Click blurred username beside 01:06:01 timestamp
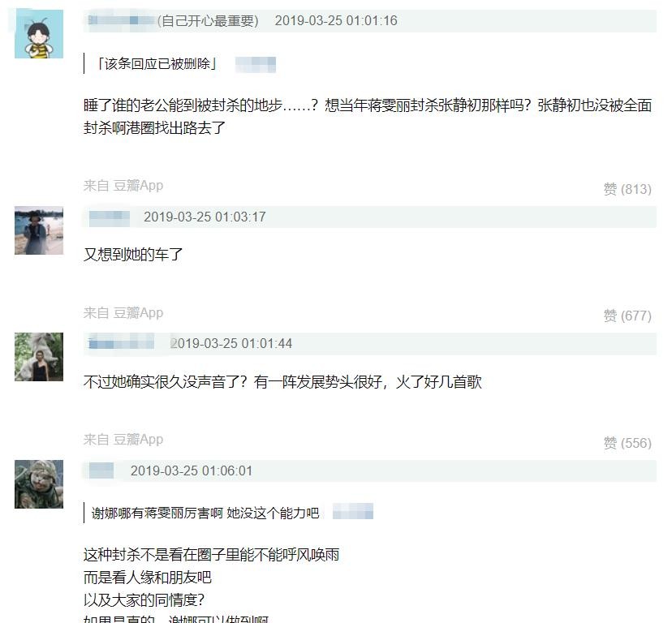The width and height of the screenshot is (672, 623). (x=101, y=470)
